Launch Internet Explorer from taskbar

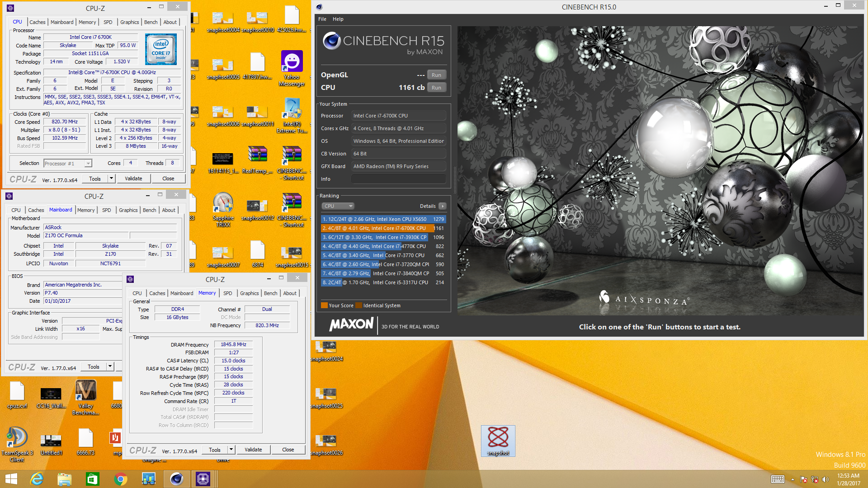[37, 479]
